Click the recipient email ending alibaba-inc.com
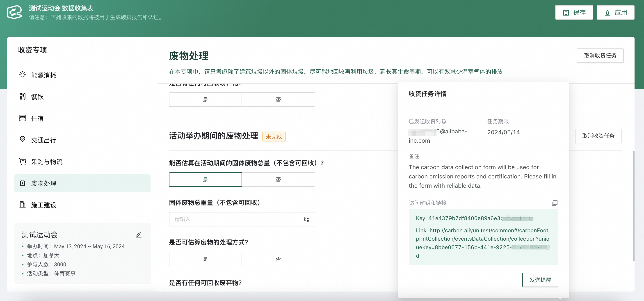 tap(438, 136)
